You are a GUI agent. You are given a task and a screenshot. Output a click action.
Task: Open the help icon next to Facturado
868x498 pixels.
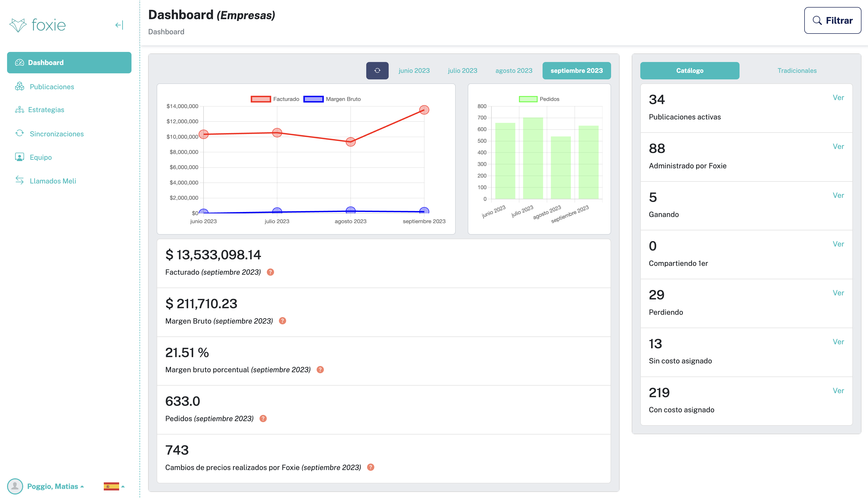coord(270,272)
